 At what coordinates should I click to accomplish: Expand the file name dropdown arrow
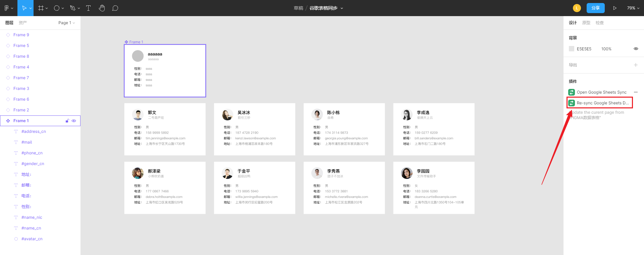click(342, 8)
